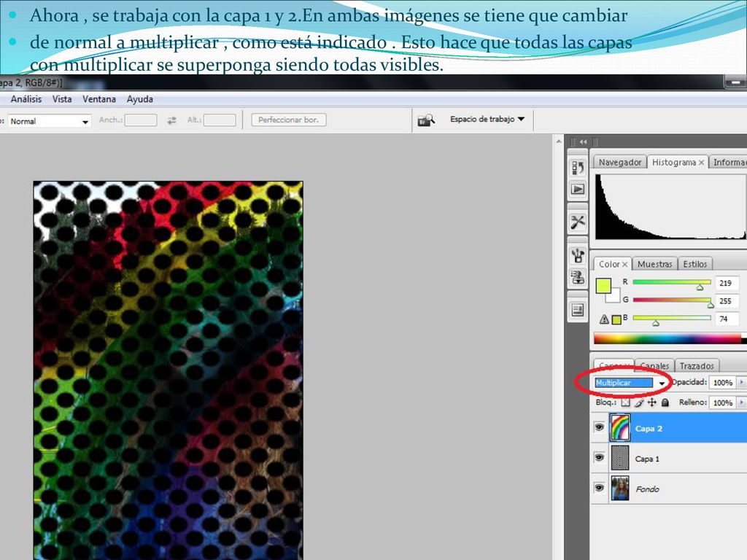Switch to the Navegador tab
The image size is (747, 560).
point(619,163)
